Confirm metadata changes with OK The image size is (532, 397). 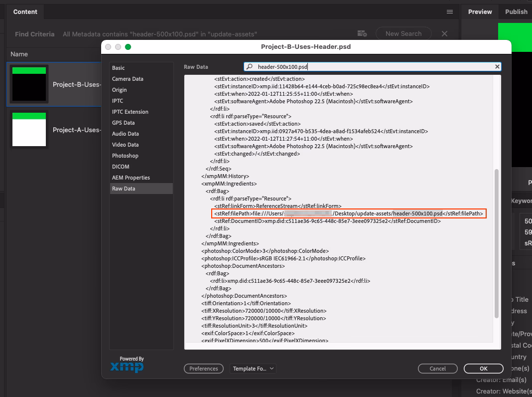[x=483, y=369]
